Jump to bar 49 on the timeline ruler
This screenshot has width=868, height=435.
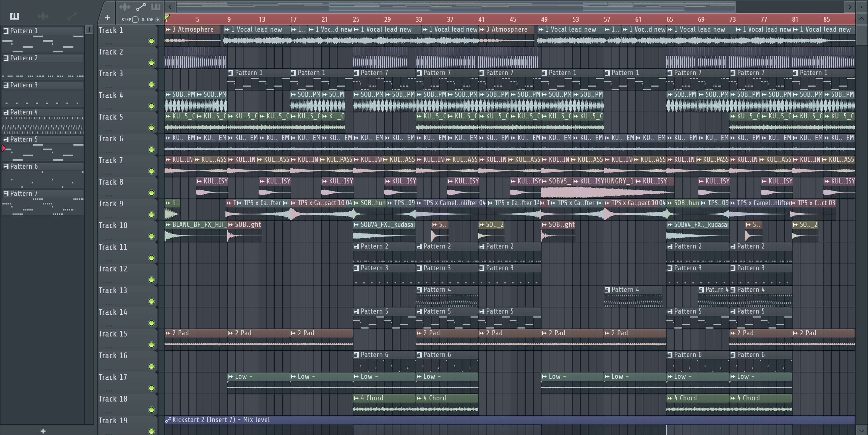tap(544, 19)
